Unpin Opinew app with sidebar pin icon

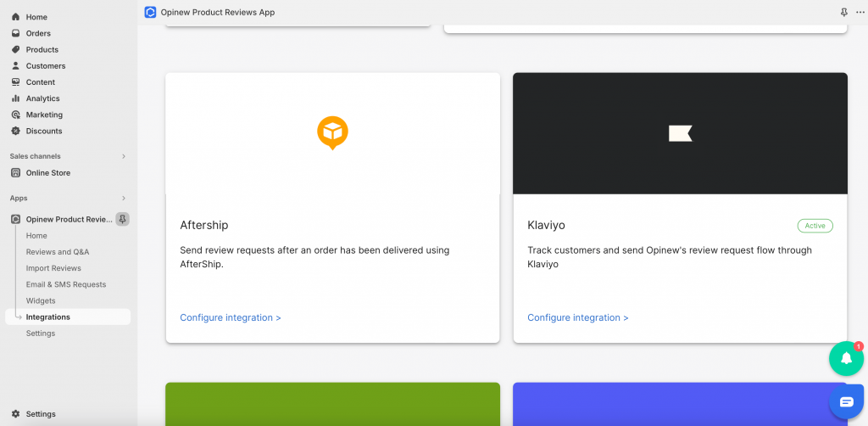(x=122, y=220)
